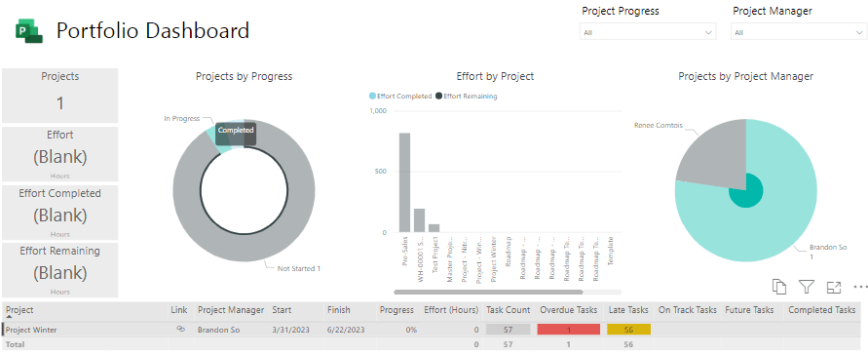Viewport: 868px width, 354px height.
Task: Click the Total row label
Action: 15,344
